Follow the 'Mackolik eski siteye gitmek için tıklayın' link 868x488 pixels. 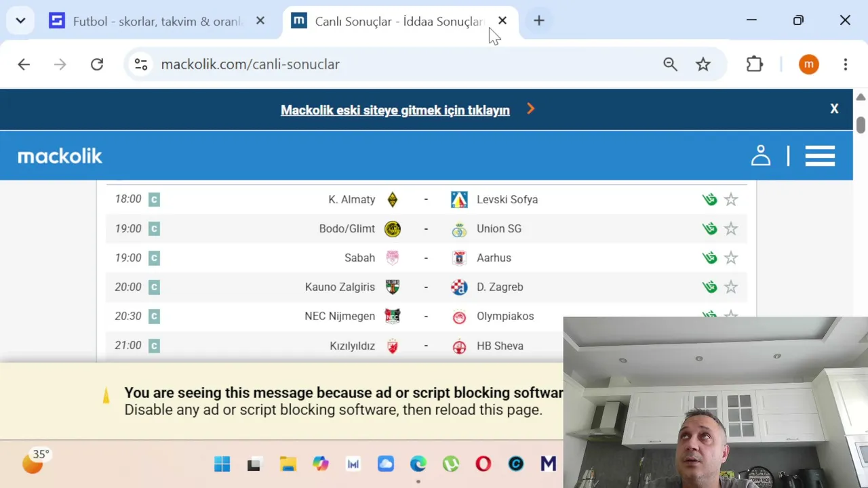pos(395,110)
